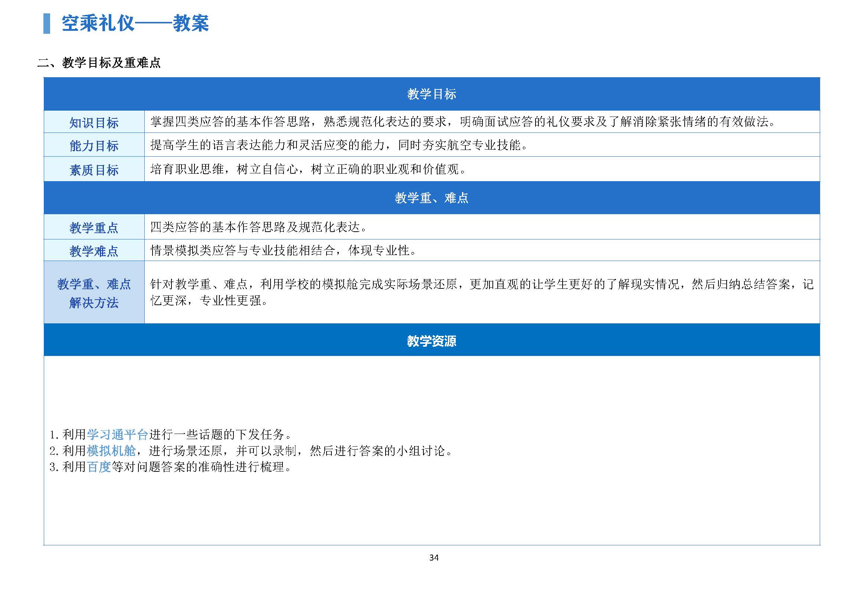
Task: Click text 进行场景还原，并可以录制
Action: coord(223,451)
